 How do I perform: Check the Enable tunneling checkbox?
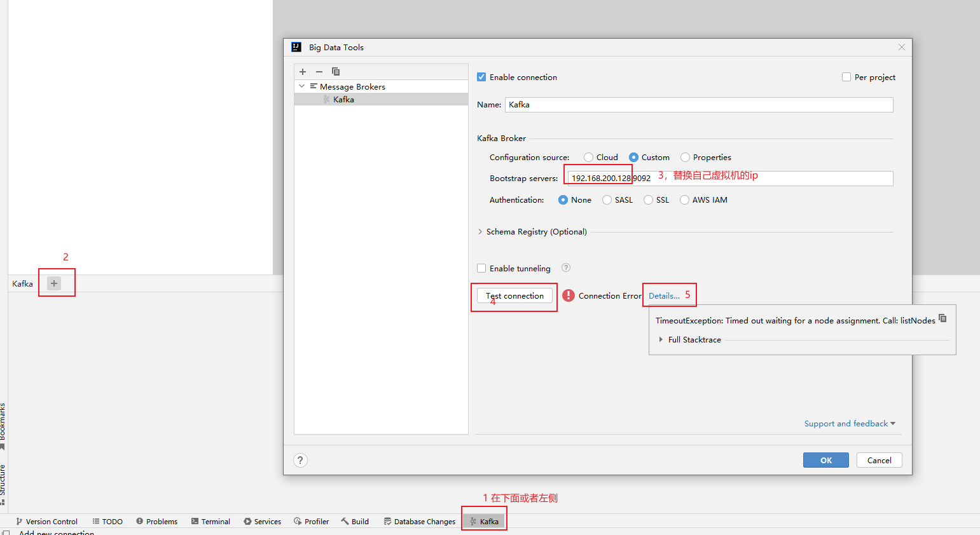tap(481, 268)
